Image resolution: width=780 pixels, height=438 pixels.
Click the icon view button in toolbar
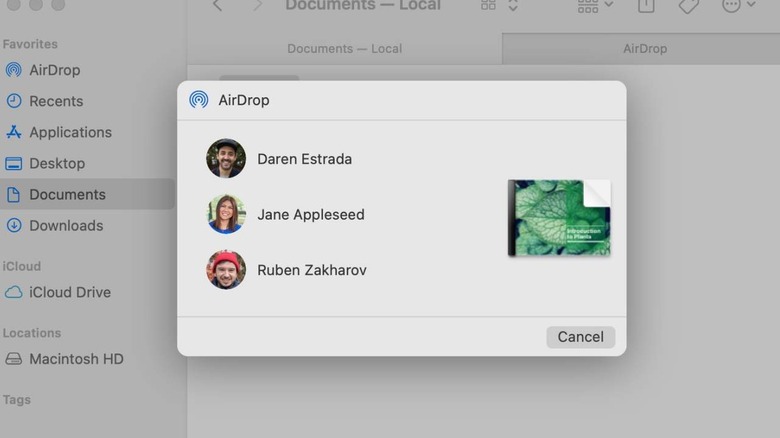[488, 5]
